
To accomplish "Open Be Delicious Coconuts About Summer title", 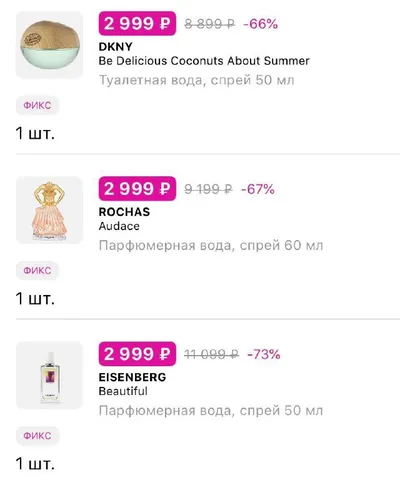I will [204, 61].
